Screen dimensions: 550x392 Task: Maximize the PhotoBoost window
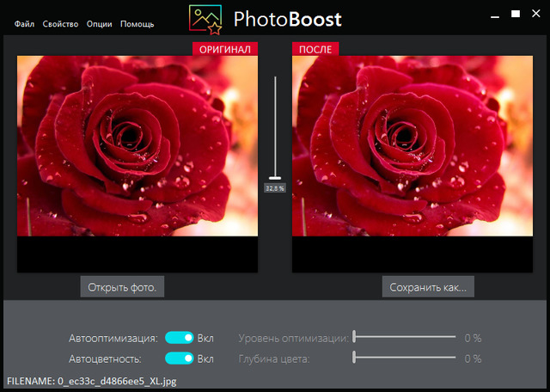coord(516,14)
